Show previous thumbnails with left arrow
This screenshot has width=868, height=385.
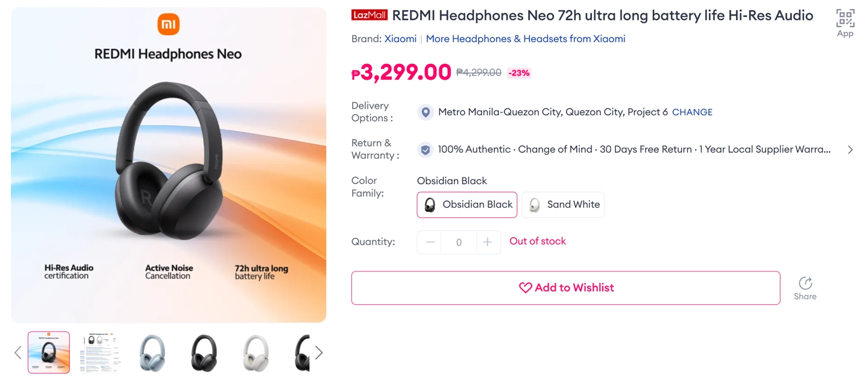(x=18, y=352)
